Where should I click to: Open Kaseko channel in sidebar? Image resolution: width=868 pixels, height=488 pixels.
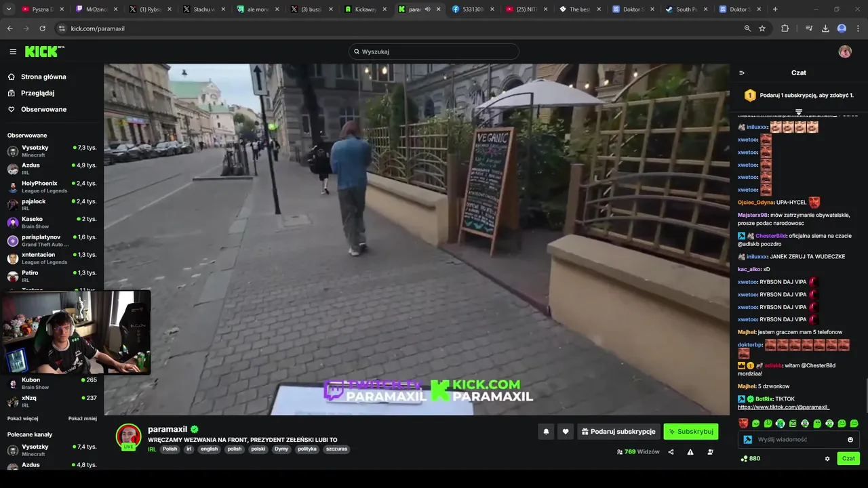[x=52, y=222]
